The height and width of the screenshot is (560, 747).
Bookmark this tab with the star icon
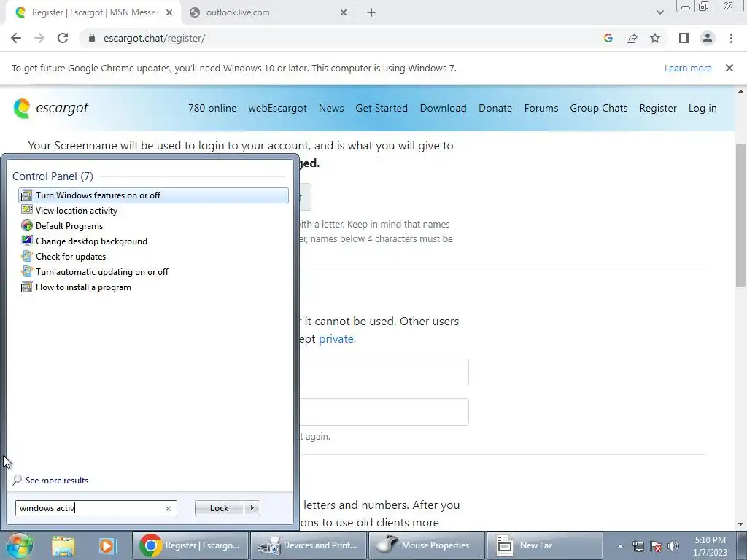655,38
